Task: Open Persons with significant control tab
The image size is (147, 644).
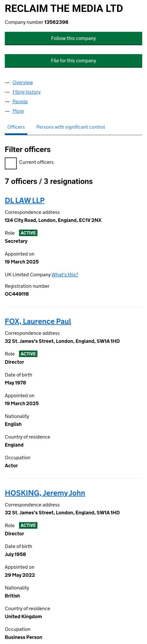Action: coord(70,127)
